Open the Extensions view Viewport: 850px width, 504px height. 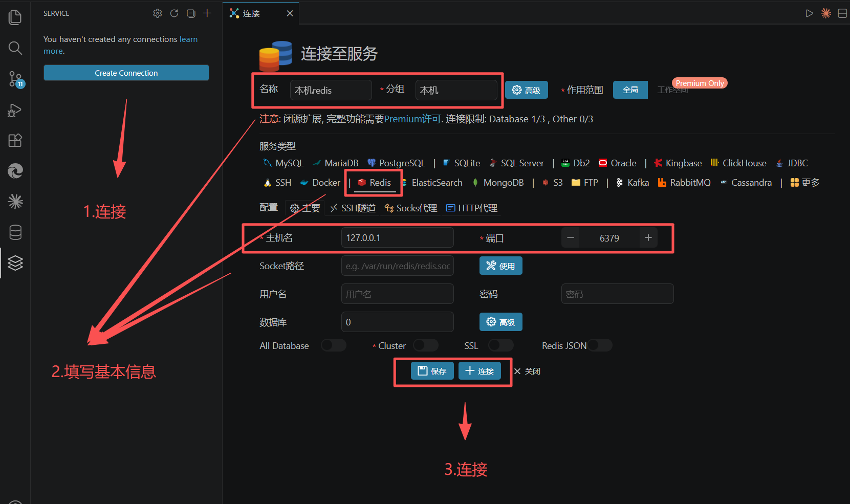click(x=15, y=140)
